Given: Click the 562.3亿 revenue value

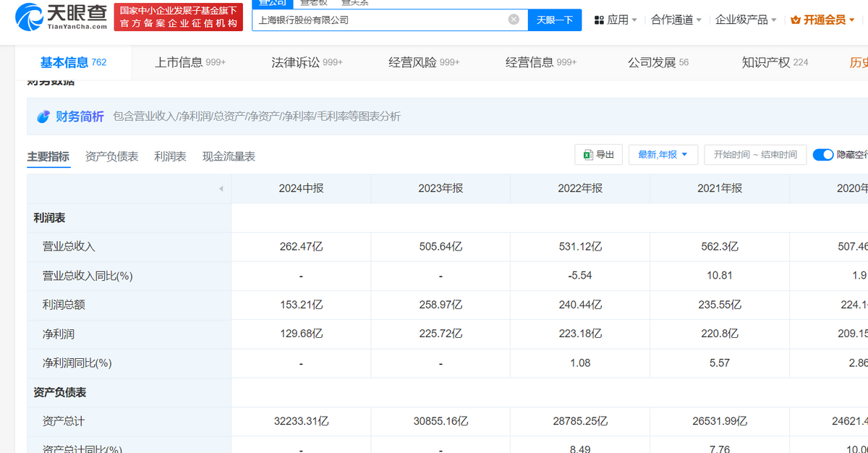Looking at the screenshot, I should pyautogui.click(x=720, y=247).
